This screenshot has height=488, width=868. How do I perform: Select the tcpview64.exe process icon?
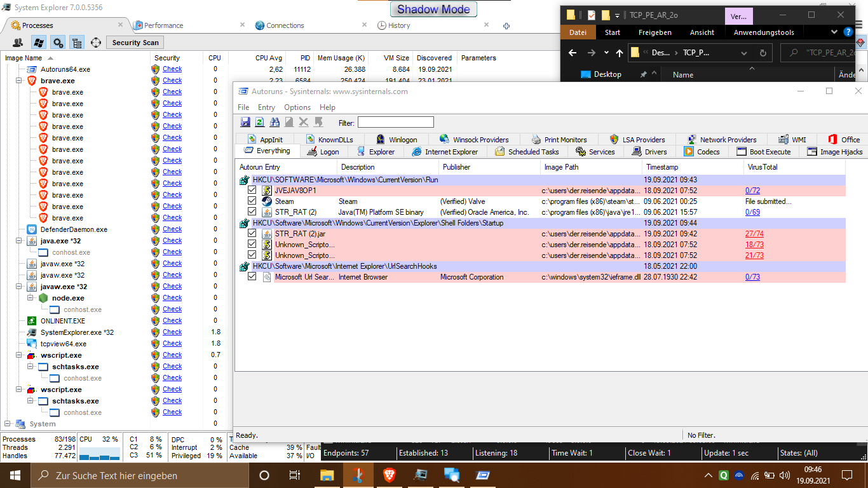click(x=32, y=344)
